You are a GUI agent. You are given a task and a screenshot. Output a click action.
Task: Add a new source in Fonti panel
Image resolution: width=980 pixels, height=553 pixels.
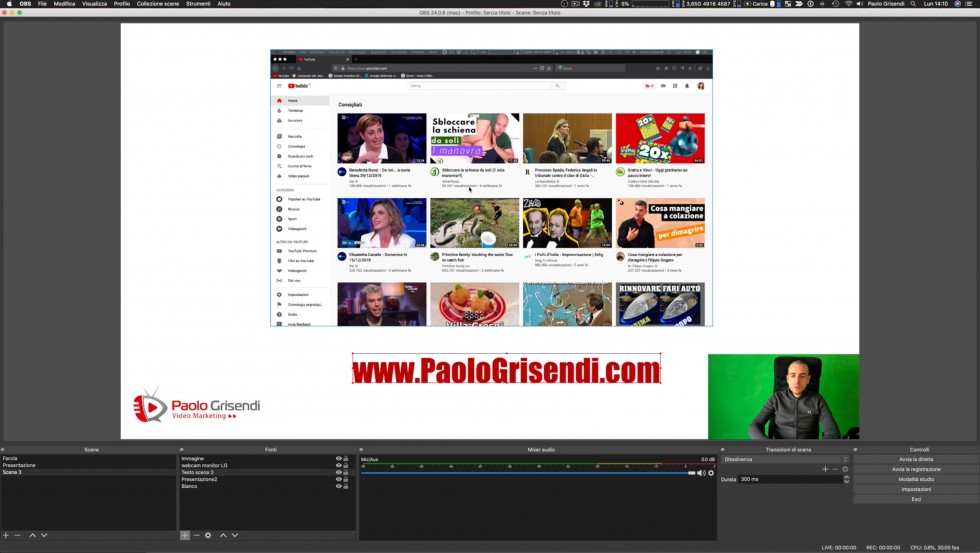click(x=185, y=536)
